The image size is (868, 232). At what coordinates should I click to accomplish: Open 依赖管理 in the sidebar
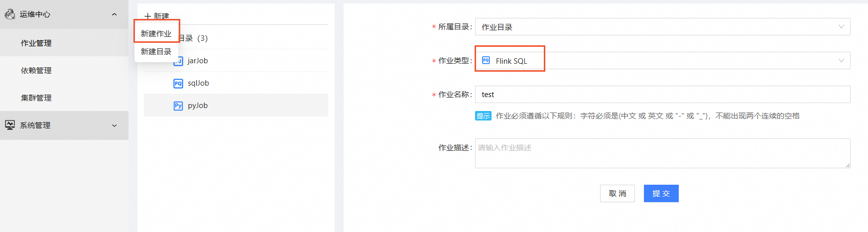[36, 71]
